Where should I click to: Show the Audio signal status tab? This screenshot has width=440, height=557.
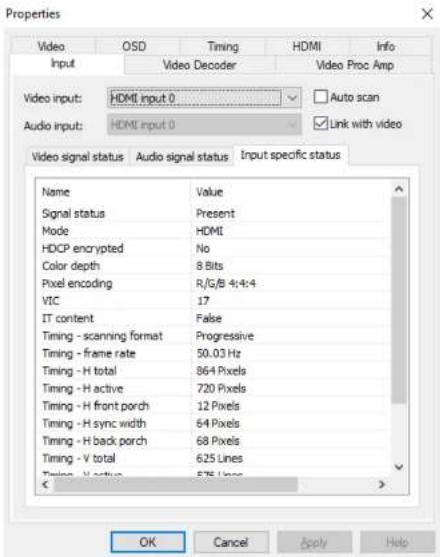182,157
